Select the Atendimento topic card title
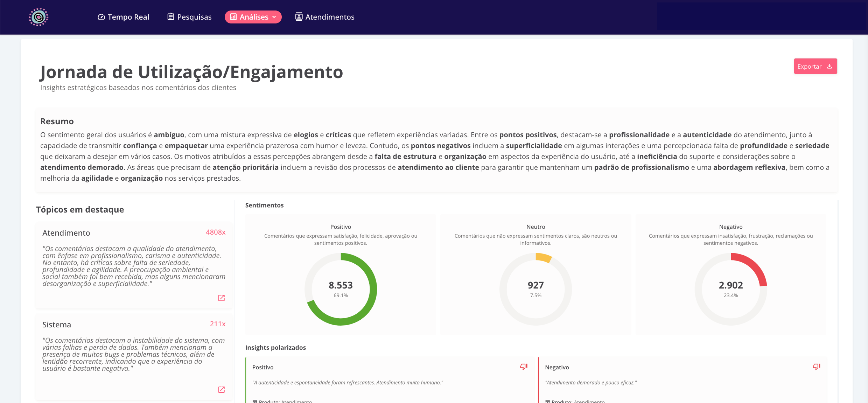868x403 pixels. [x=66, y=233]
